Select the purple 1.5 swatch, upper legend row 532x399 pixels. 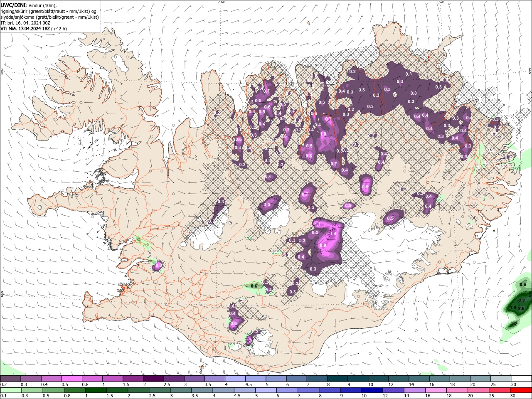(133, 378)
